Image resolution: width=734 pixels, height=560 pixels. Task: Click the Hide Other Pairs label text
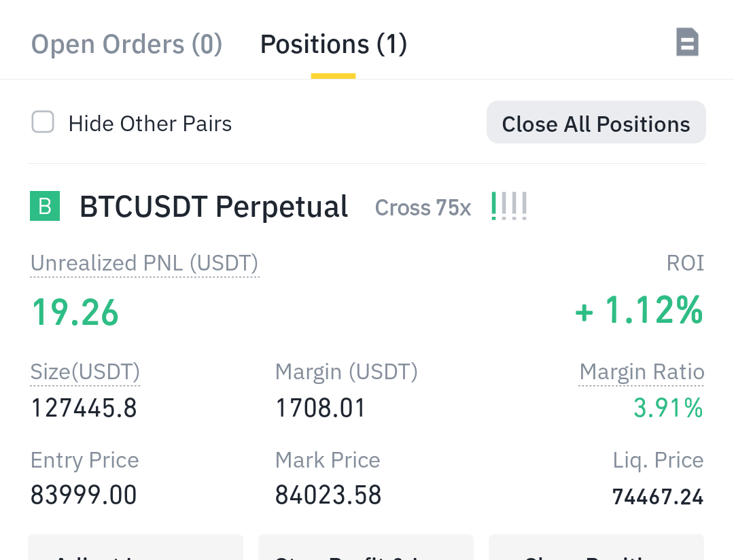150,124
